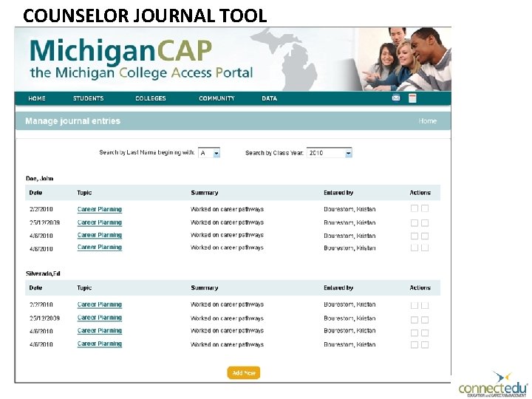Click second Actions box in Silverado's 2/2/2010 row
The image size is (532, 399).
click(x=425, y=305)
